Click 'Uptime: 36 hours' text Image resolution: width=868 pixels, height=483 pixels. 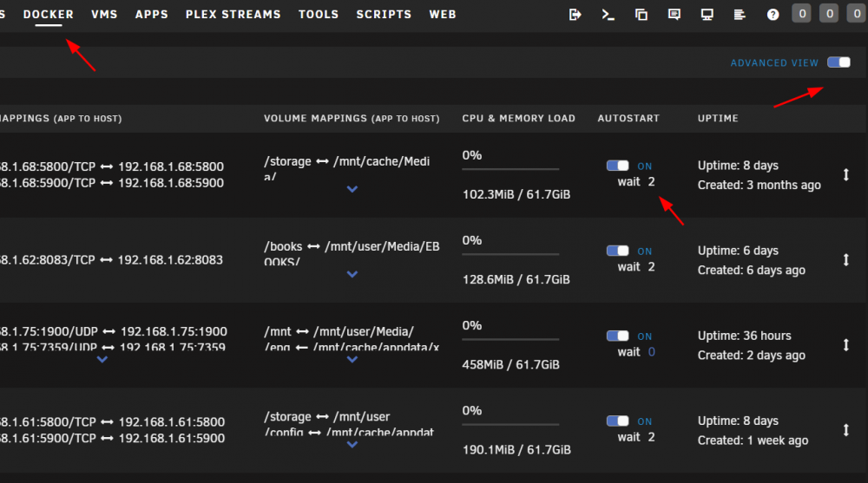[x=744, y=336]
